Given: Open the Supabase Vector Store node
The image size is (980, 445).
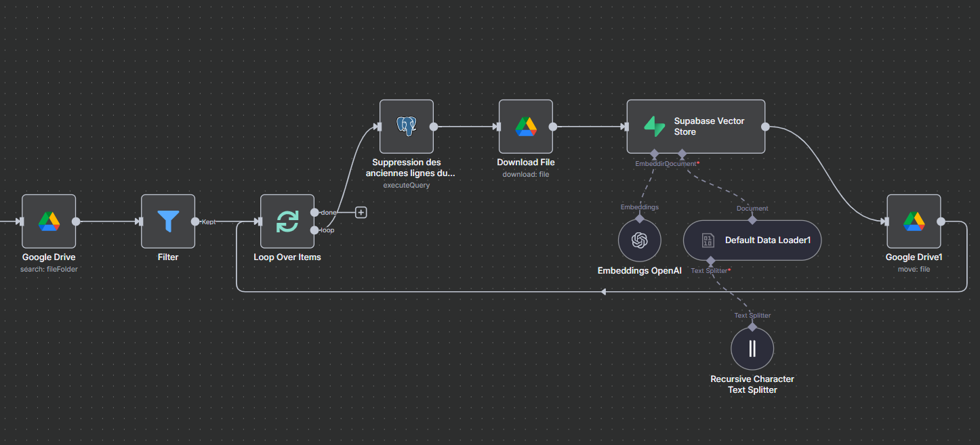Looking at the screenshot, I should point(696,127).
